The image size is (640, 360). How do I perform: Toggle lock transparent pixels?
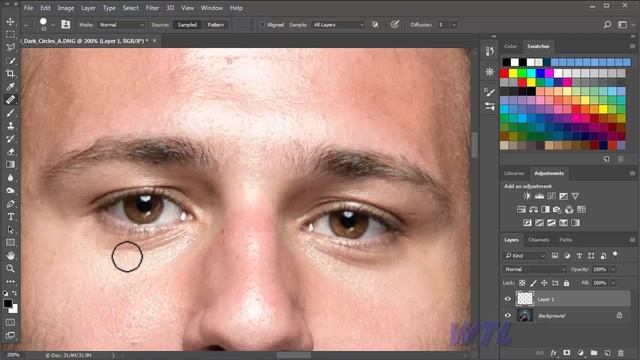[522, 283]
